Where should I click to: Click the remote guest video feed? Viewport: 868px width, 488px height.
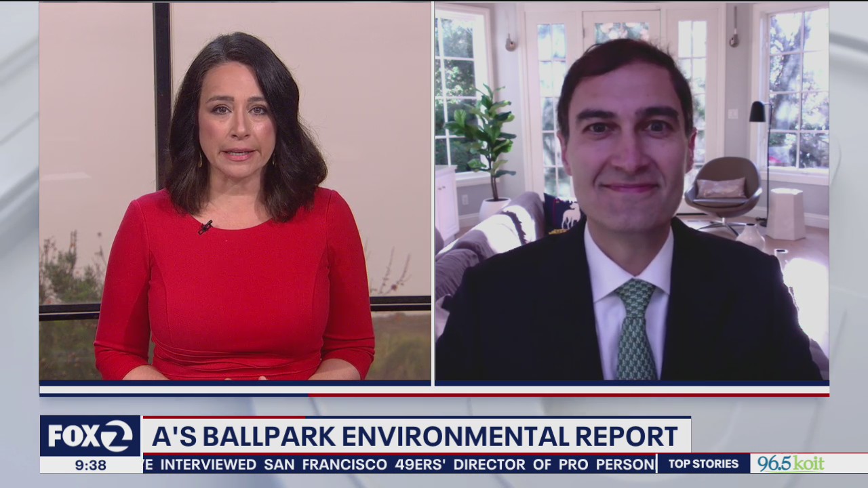(631, 191)
